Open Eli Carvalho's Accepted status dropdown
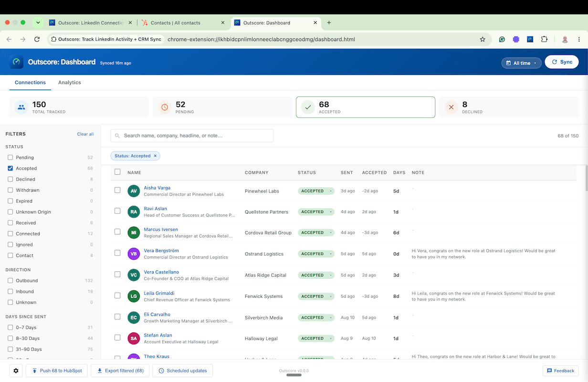The height and width of the screenshot is (382, 588). [x=316, y=318]
